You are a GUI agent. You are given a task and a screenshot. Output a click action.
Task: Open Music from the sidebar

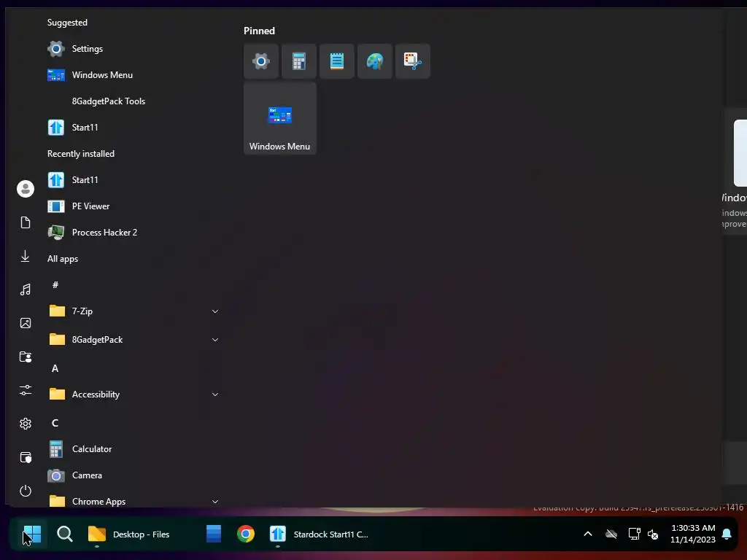pos(26,289)
